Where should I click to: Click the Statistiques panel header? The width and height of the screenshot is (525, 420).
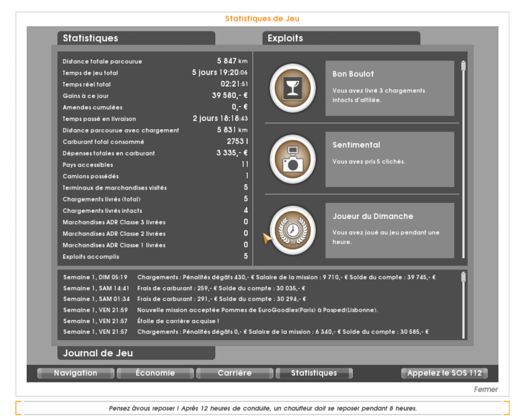pos(136,38)
